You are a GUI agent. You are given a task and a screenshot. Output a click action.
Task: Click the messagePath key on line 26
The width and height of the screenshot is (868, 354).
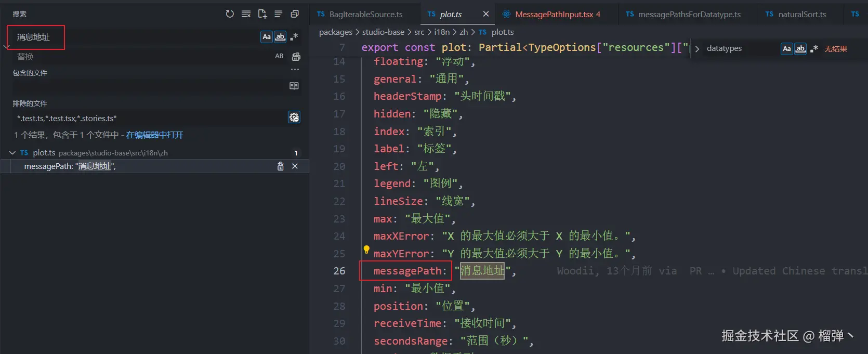click(407, 271)
